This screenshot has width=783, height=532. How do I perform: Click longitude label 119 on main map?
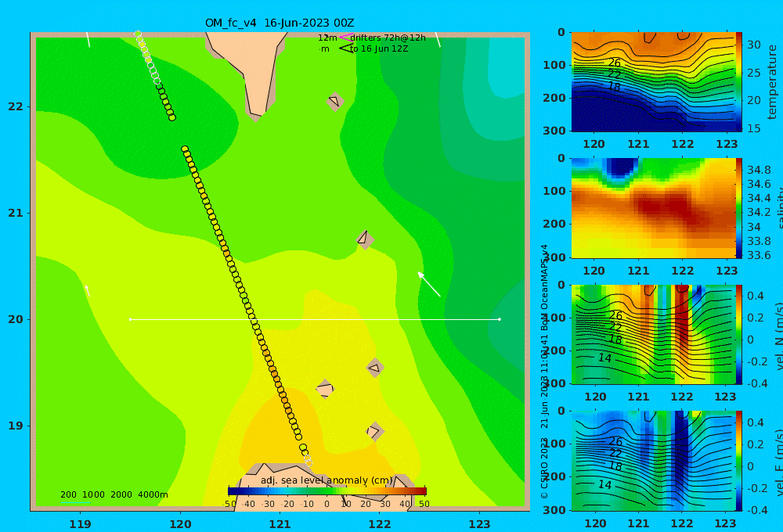(80, 524)
